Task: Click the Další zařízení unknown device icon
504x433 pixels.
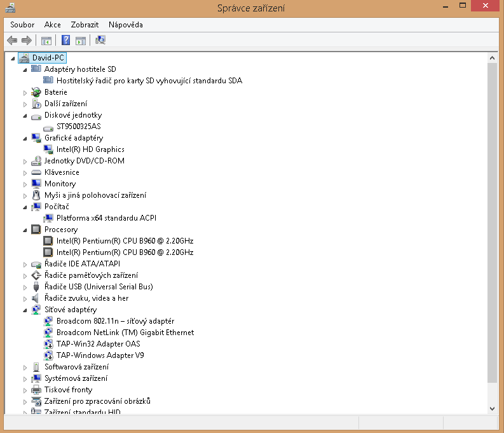Action: pos(36,104)
